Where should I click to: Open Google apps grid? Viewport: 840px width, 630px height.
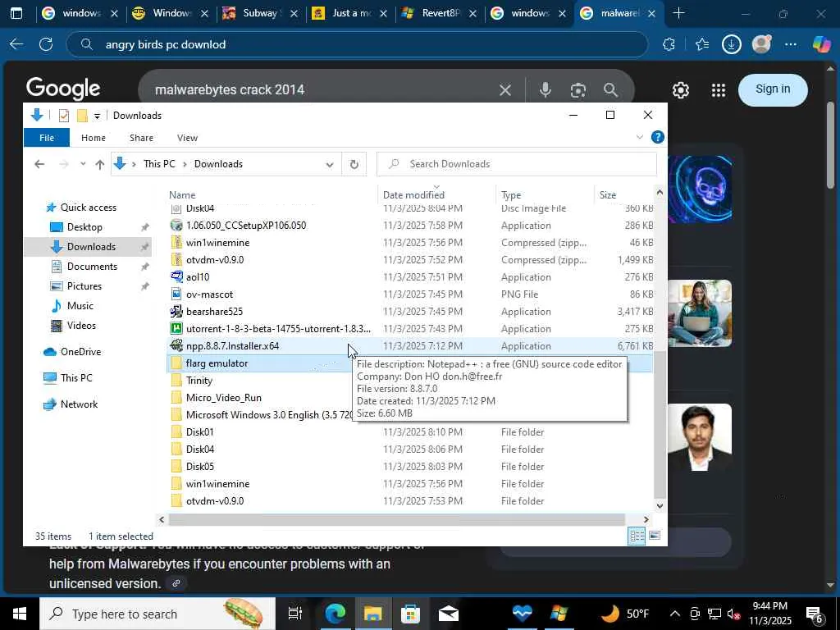(x=719, y=90)
